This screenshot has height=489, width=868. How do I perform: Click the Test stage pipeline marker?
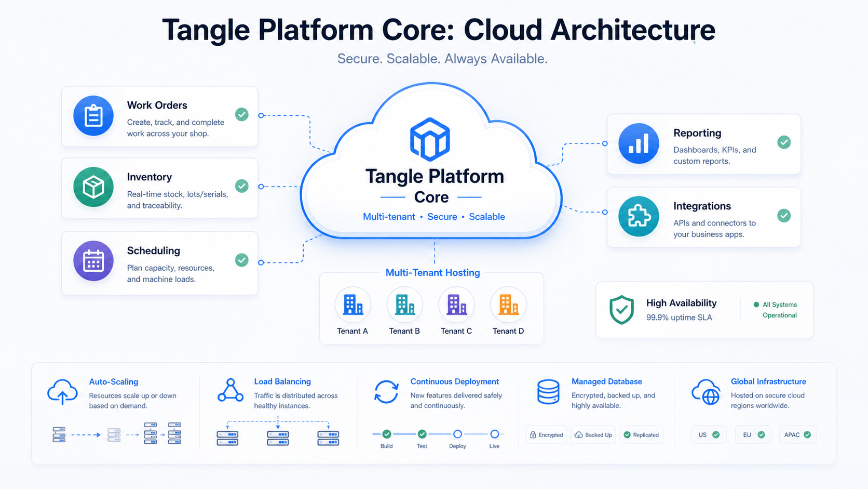coord(422,434)
